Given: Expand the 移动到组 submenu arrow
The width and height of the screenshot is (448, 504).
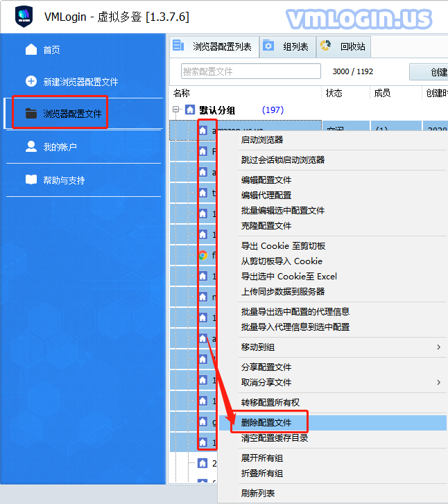Looking at the screenshot, I should (439, 347).
